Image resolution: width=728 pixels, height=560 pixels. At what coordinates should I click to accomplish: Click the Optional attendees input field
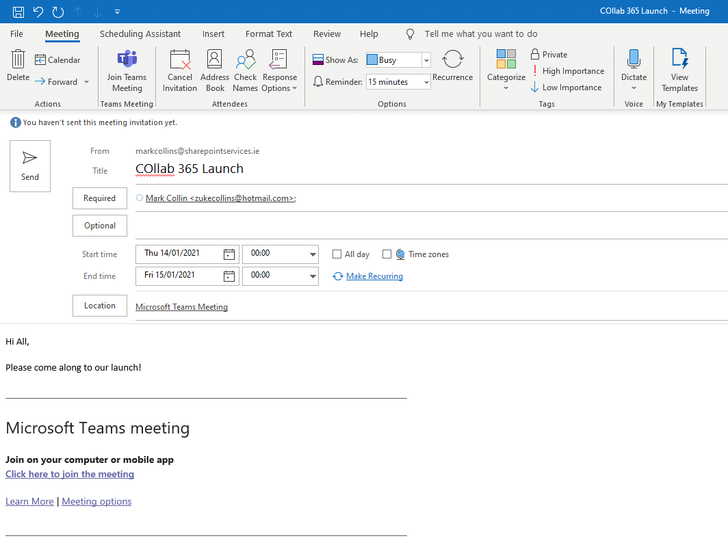431,226
